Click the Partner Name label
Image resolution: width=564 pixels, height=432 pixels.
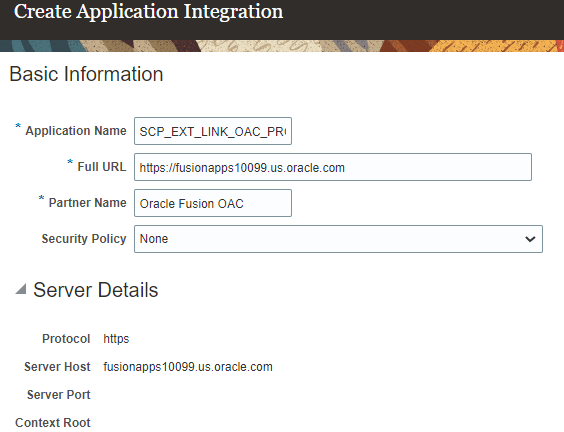(88, 203)
